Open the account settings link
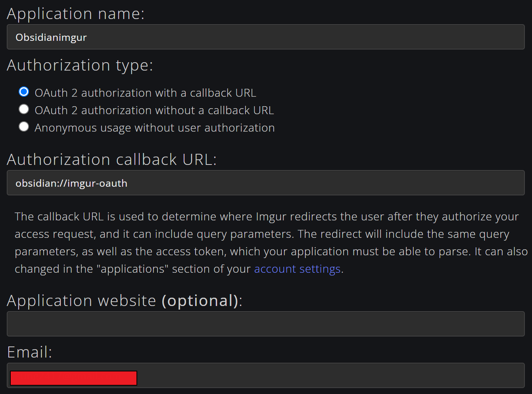Screen dimensions: 532x394 (297, 269)
